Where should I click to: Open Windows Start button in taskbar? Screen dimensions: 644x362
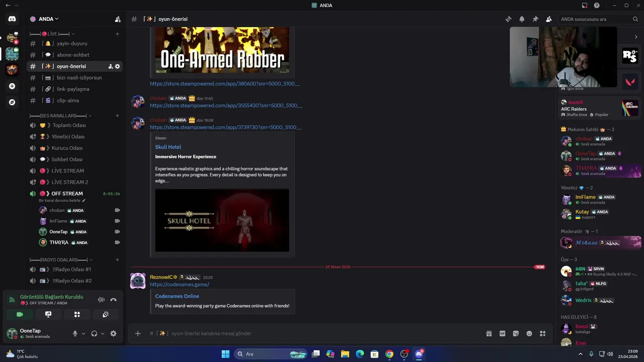coord(225,354)
